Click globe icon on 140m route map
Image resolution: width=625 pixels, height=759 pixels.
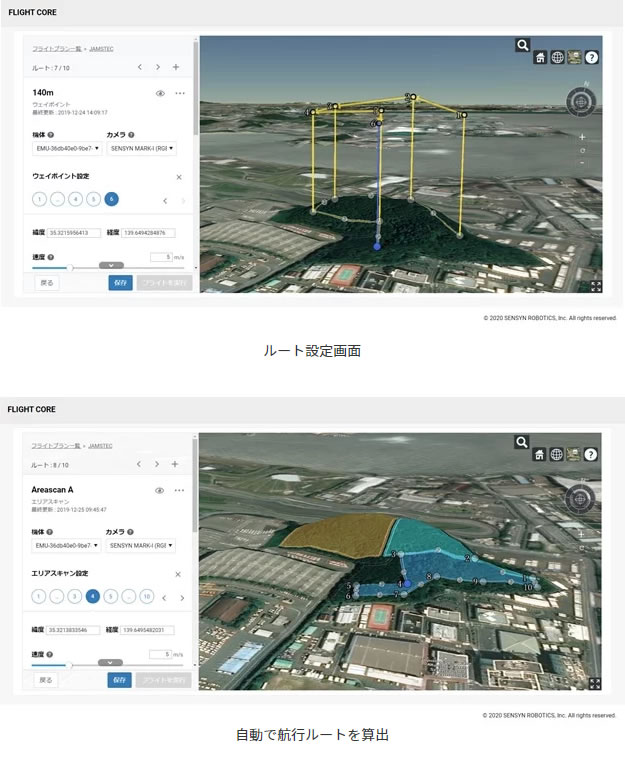point(558,58)
